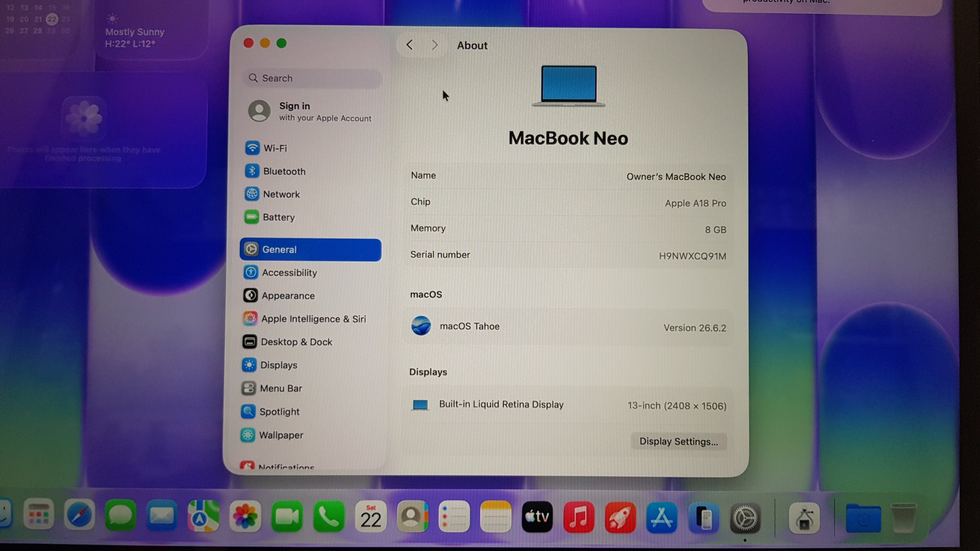980x551 pixels.
Task: Click the Built-in Liquid Retina Display label
Action: click(x=501, y=405)
